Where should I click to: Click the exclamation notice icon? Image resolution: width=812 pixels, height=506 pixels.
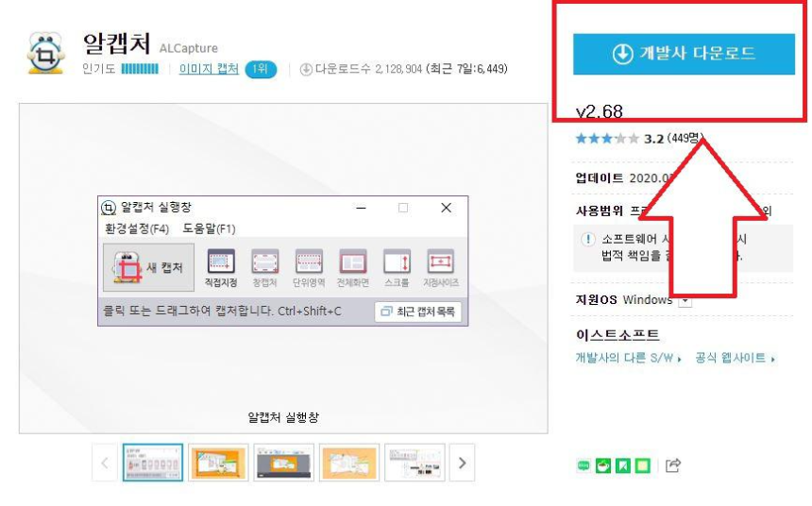588,239
